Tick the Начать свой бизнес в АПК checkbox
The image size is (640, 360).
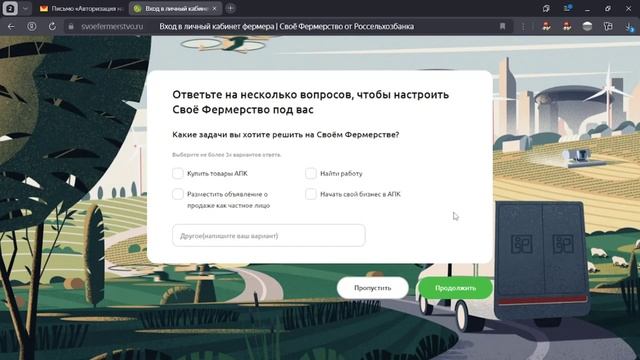tap(311, 194)
